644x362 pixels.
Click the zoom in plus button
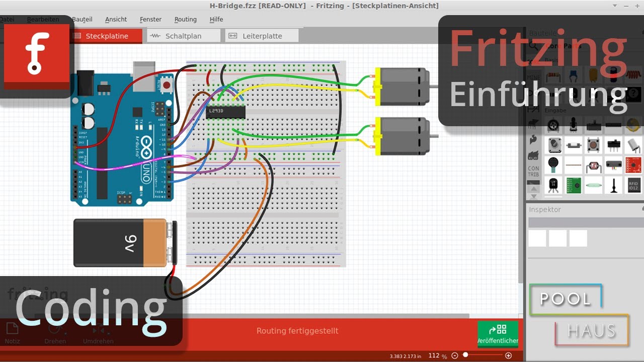[x=508, y=355]
